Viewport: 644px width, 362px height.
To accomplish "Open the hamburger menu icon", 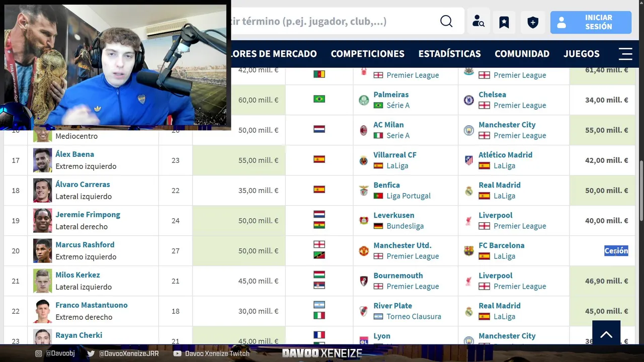I will [625, 54].
